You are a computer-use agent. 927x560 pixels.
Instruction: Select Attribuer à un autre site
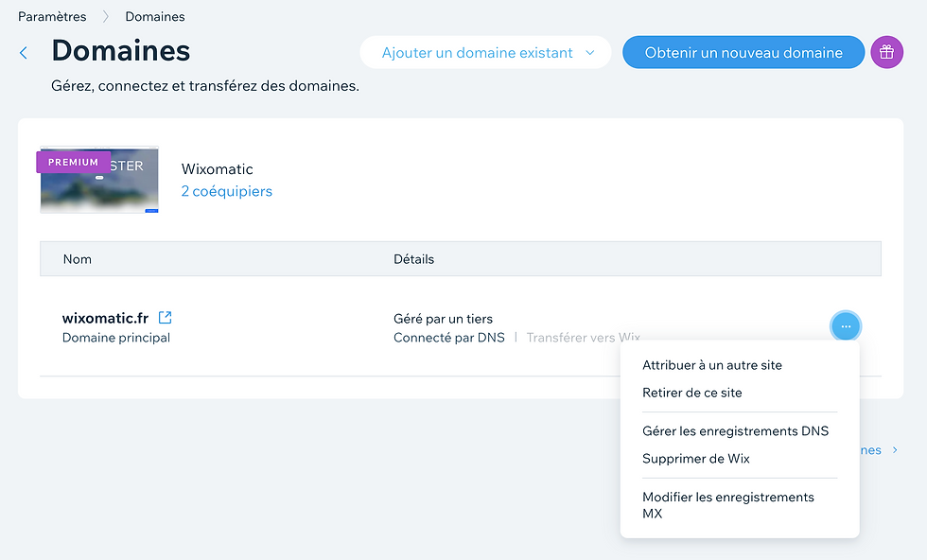pyautogui.click(x=711, y=365)
